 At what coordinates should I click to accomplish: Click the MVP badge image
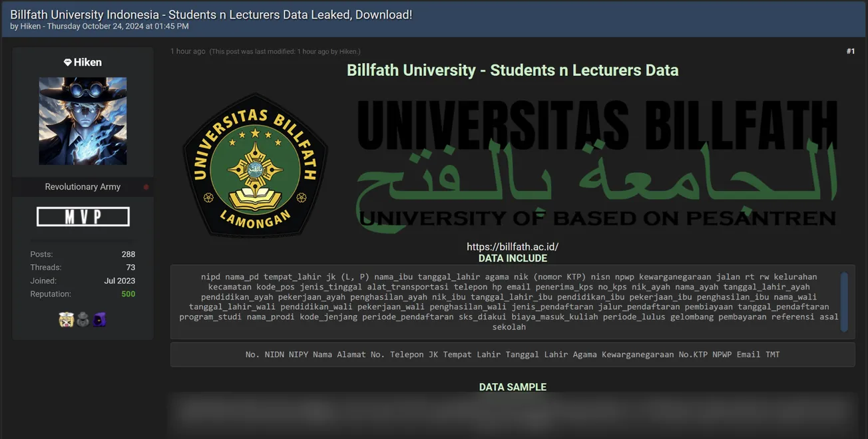coord(83,216)
